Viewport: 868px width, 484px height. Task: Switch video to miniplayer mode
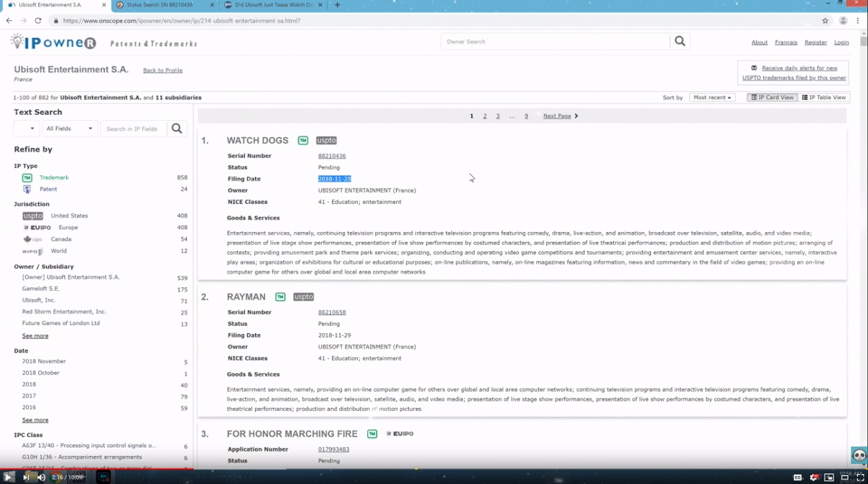[x=829, y=478]
